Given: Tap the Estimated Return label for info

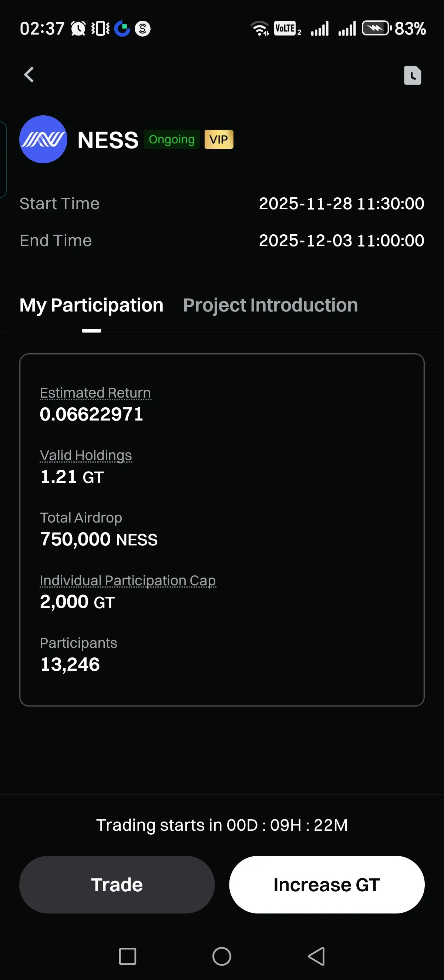Looking at the screenshot, I should pos(95,392).
